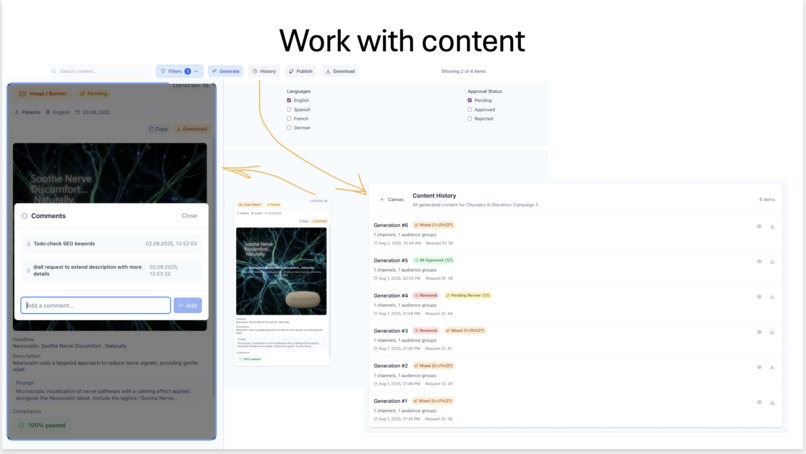Select the Generation #5 row title

391,260
